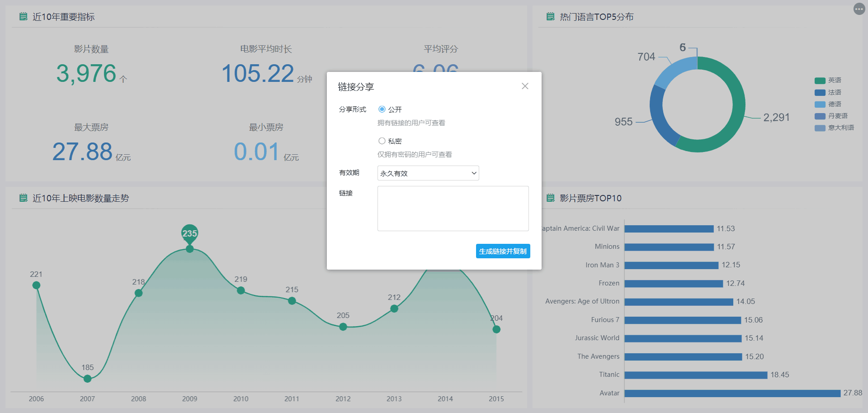Open the 有效期 validity dropdown
This screenshot has width=868, height=413.
pyautogui.click(x=428, y=173)
